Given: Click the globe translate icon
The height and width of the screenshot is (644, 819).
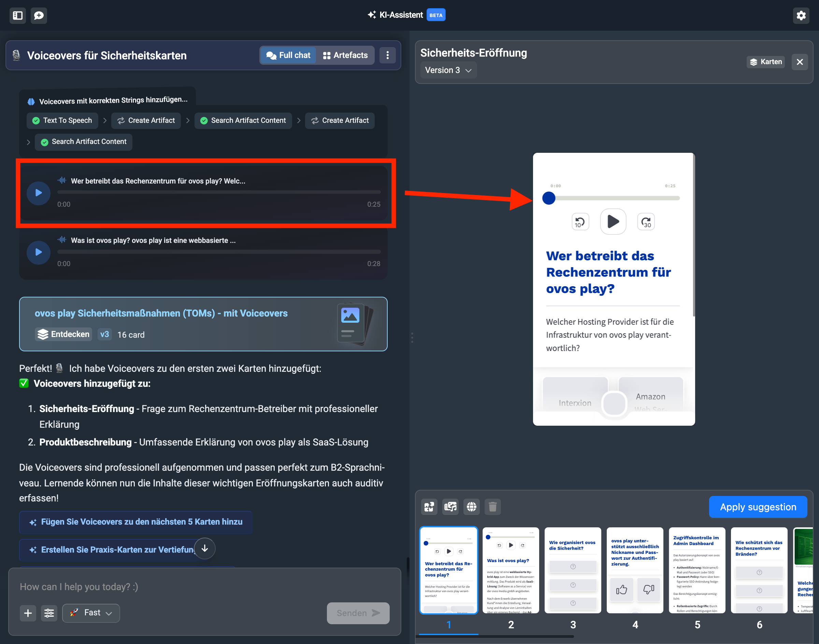Looking at the screenshot, I should click(x=472, y=507).
